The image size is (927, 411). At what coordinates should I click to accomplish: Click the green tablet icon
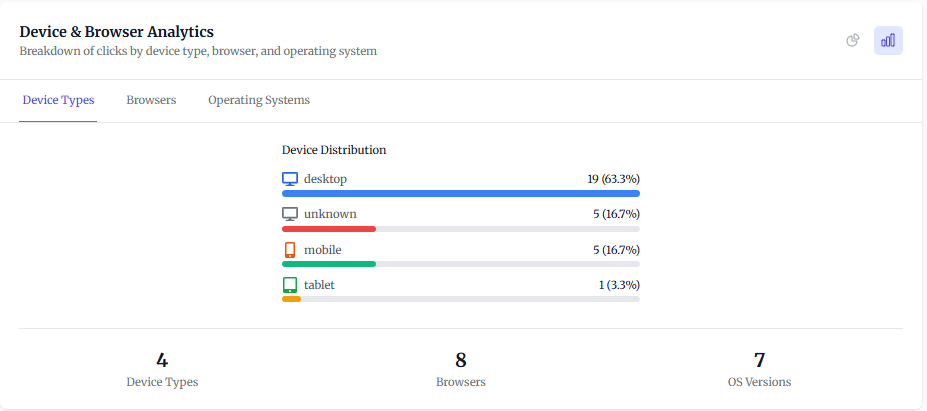pos(290,285)
